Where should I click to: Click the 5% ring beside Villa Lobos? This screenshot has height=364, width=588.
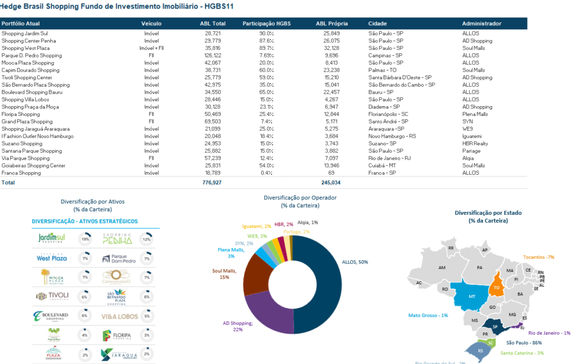pos(146,316)
